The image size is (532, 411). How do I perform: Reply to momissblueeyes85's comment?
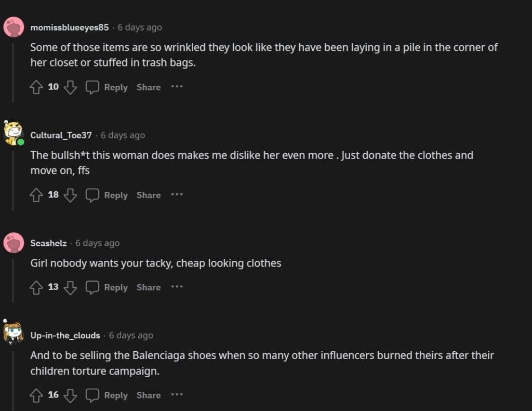[108, 87]
